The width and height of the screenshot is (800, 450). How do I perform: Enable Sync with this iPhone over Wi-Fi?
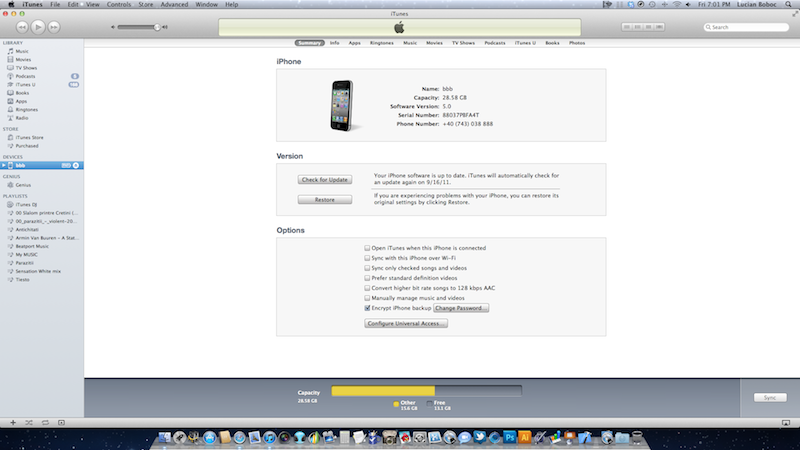(x=367, y=258)
